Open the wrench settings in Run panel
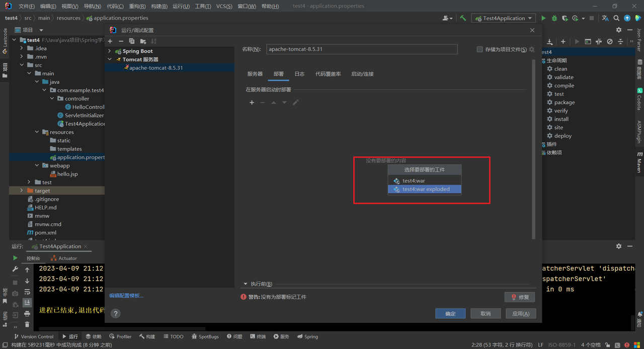The image size is (644, 349). [15, 270]
